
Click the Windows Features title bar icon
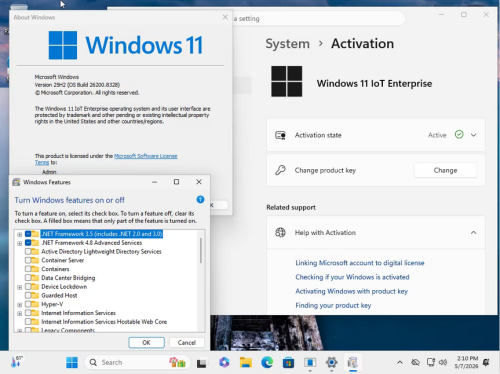[16, 182]
